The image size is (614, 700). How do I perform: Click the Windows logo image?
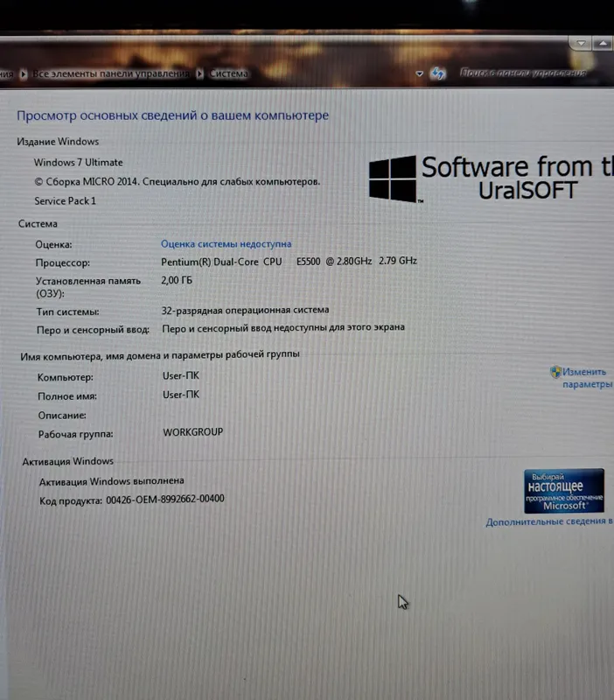tap(393, 178)
